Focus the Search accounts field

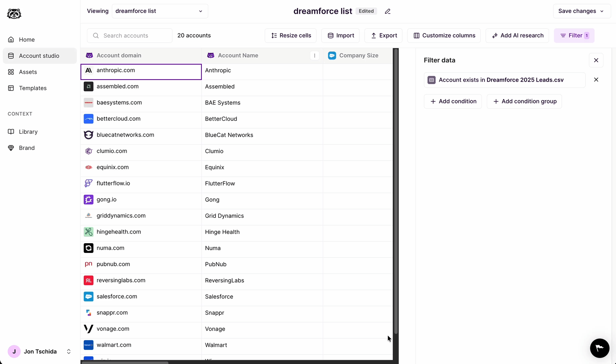coord(130,36)
